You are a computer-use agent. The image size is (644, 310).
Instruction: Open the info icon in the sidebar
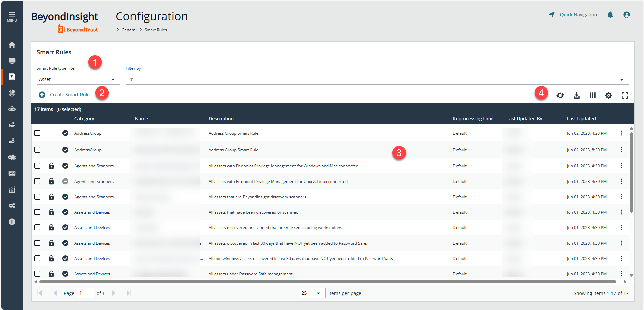pyautogui.click(x=12, y=222)
